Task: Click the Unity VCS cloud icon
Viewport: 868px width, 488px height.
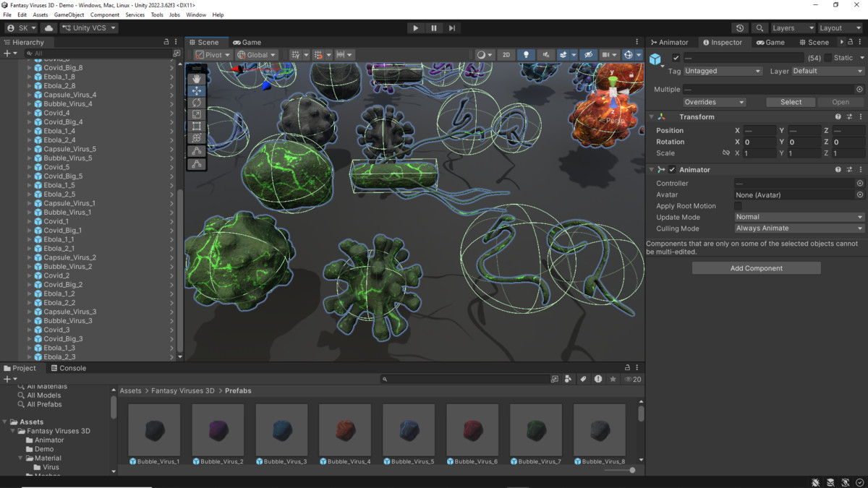Action: [x=48, y=27]
